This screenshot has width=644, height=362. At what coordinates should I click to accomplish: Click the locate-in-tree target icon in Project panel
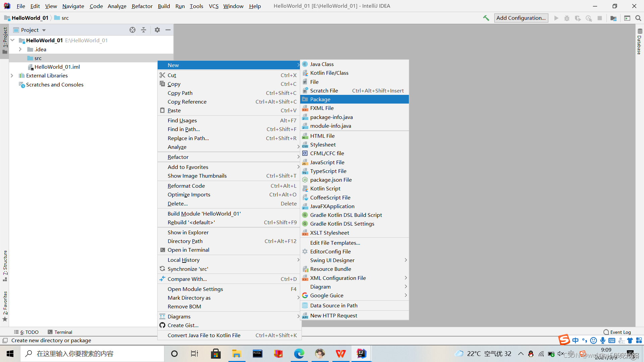pyautogui.click(x=132, y=30)
